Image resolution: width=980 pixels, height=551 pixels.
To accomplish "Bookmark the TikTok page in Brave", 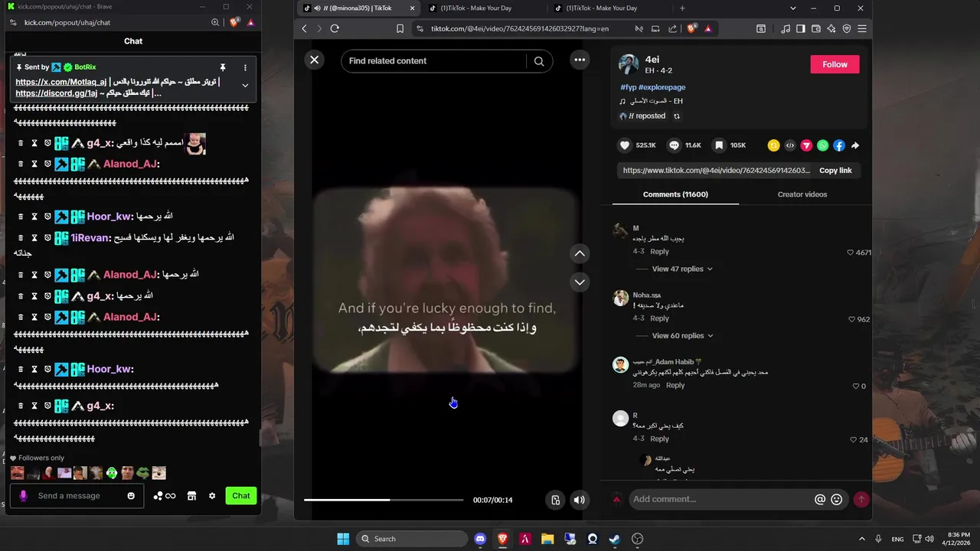I will (400, 28).
